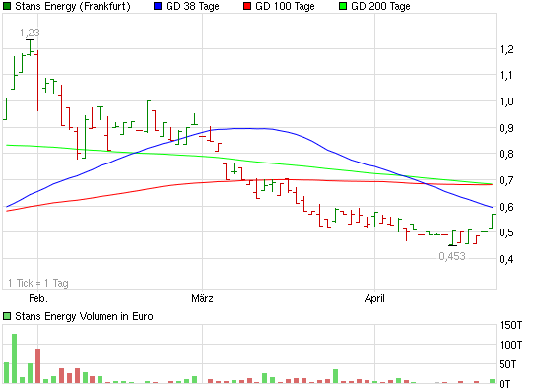This screenshot has height=392, width=537.
Task: Select the 'GD 100 Tage' legend label
Action: (285, 6)
